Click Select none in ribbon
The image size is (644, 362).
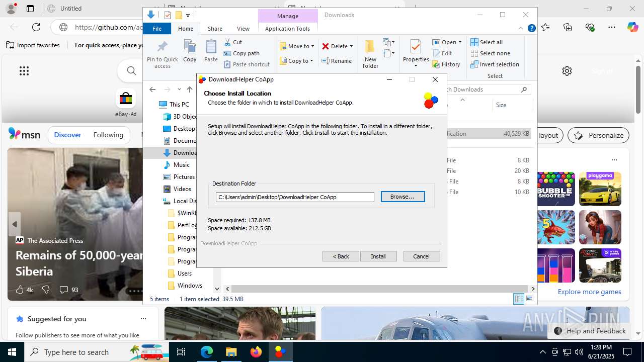490,53
